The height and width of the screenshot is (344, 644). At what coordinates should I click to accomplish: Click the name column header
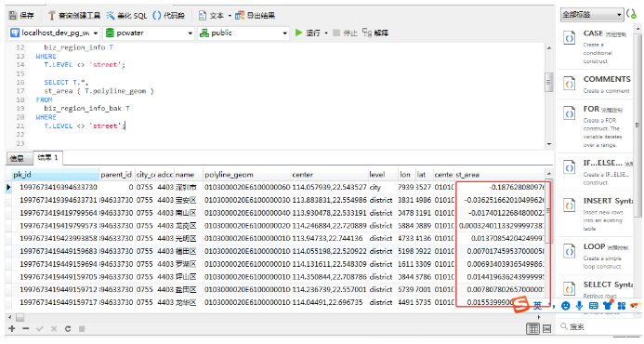(188, 175)
